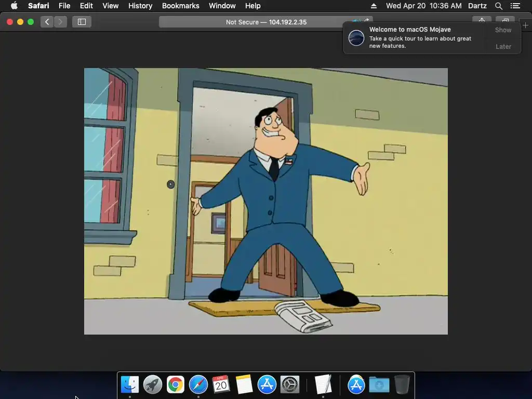This screenshot has width=532, height=399.
Task: Open the Trash
Action: [x=402, y=384]
